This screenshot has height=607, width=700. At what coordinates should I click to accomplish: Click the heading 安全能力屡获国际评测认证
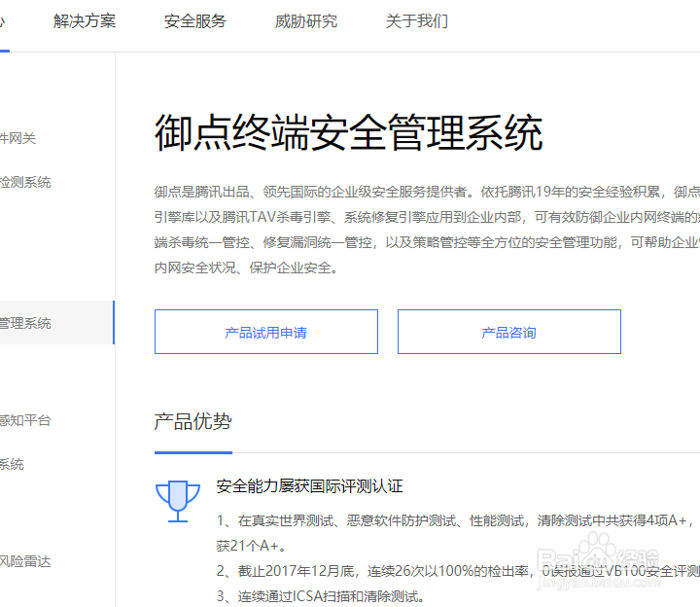[309, 486]
